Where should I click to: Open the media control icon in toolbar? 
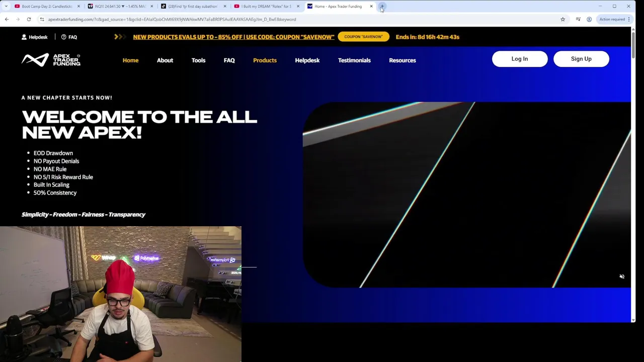(x=578, y=19)
